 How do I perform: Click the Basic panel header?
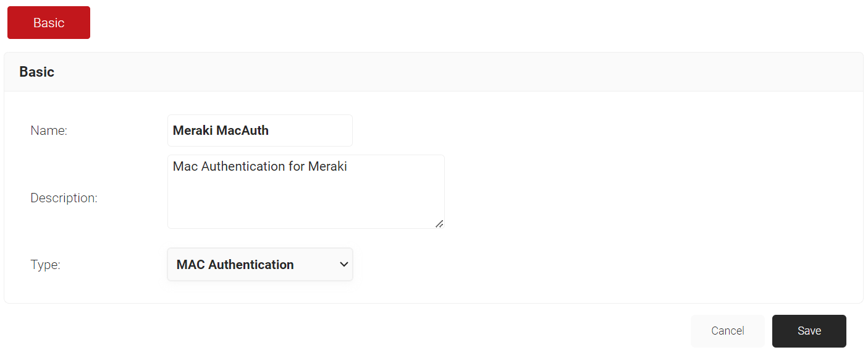point(432,72)
